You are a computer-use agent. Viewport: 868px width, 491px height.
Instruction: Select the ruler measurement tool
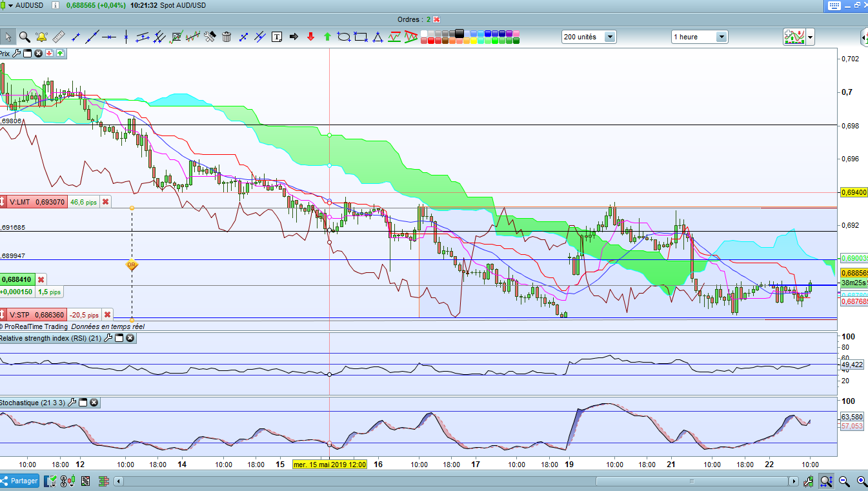59,37
